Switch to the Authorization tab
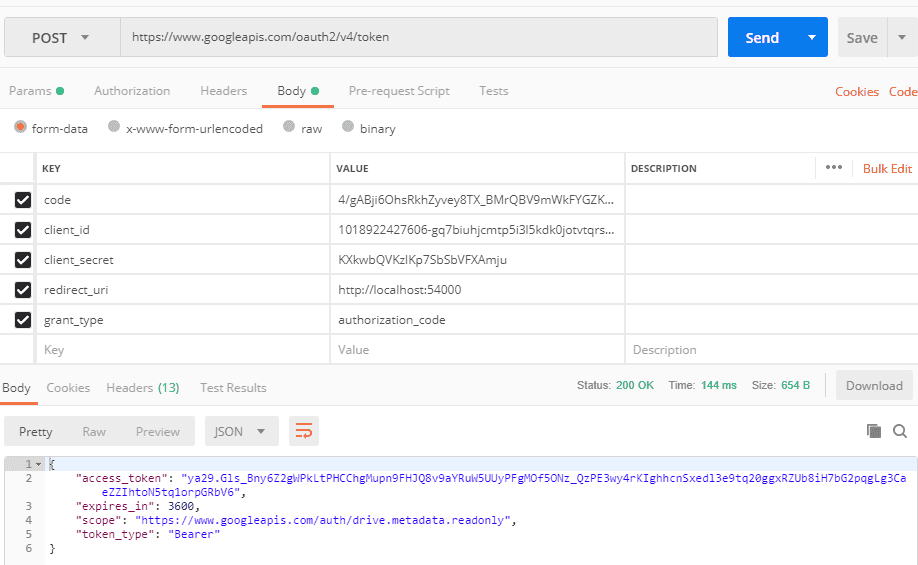This screenshot has width=918, height=565. point(132,91)
